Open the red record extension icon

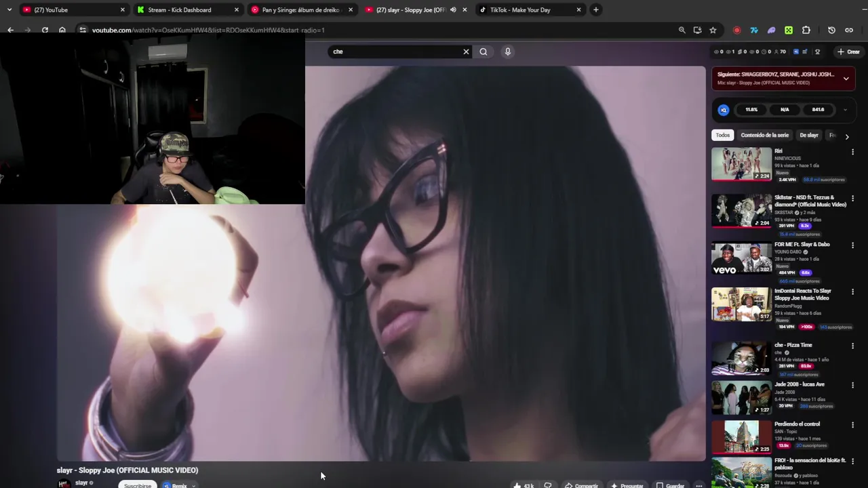(x=736, y=30)
